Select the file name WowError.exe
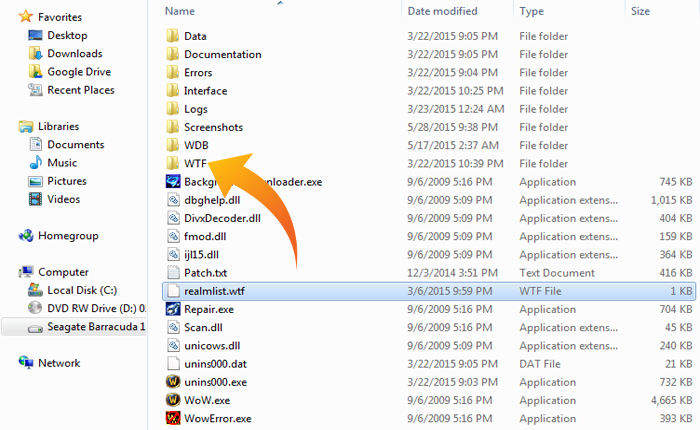The height and width of the screenshot is (430, 700). [x=218, y=419]
